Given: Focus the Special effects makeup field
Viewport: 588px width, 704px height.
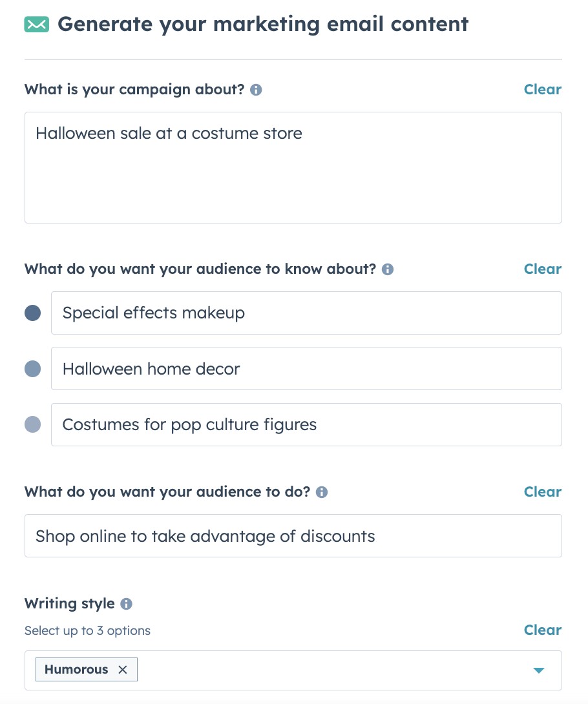Looking at the screenshot, I should (306, 313).
